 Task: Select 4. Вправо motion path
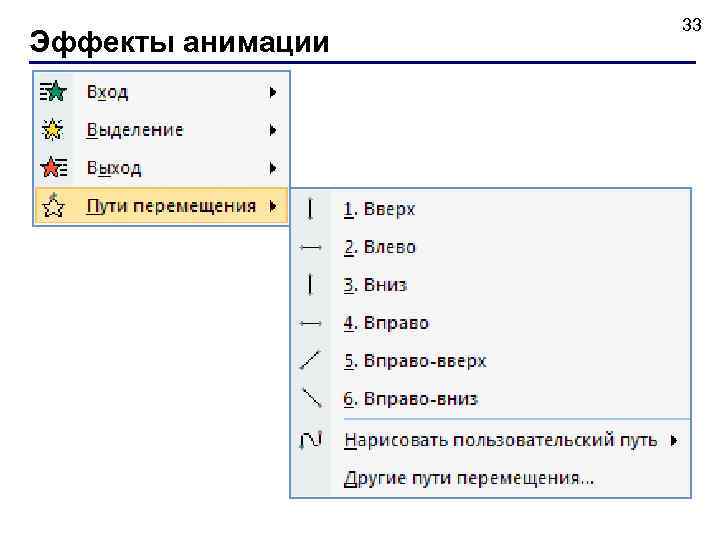pyautogui.click(x=386, y=323)
